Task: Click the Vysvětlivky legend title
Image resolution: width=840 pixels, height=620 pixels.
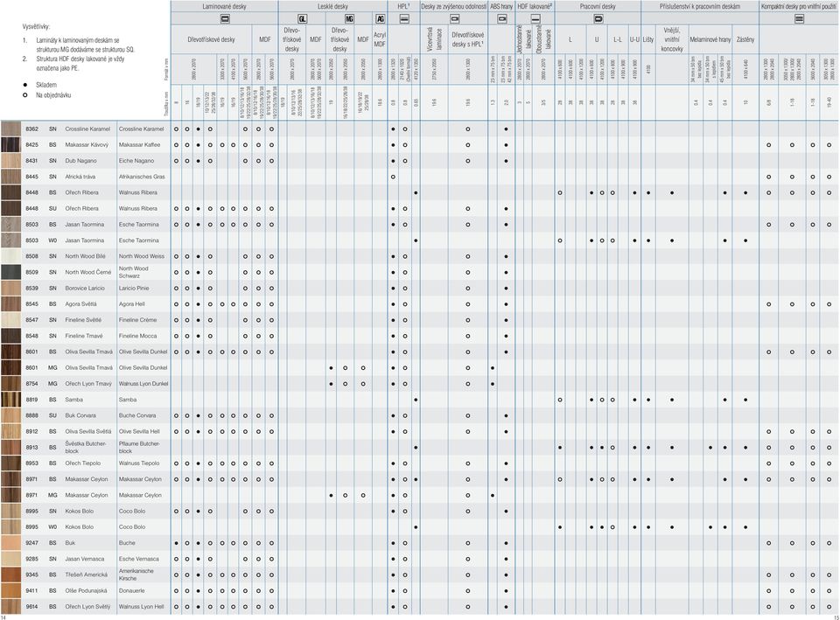Action: pyautogui.click(x=36, y=26)
